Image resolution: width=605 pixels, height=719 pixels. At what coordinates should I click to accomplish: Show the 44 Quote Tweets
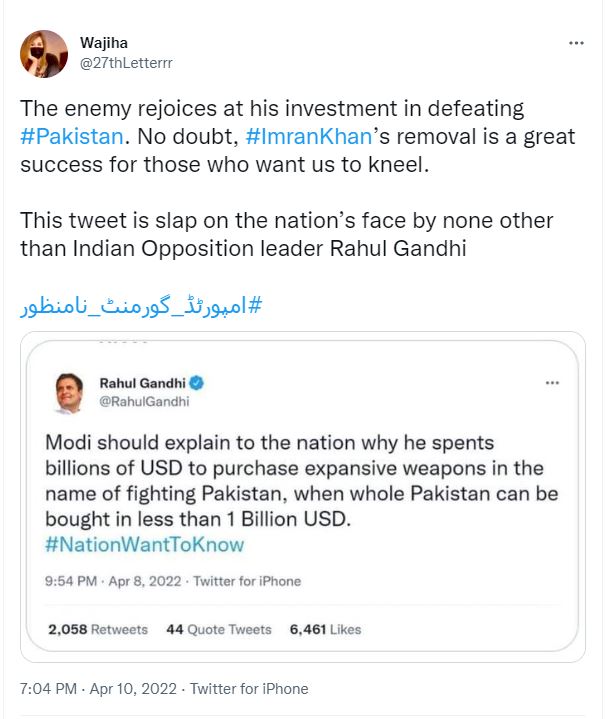(x=218, y=629)
